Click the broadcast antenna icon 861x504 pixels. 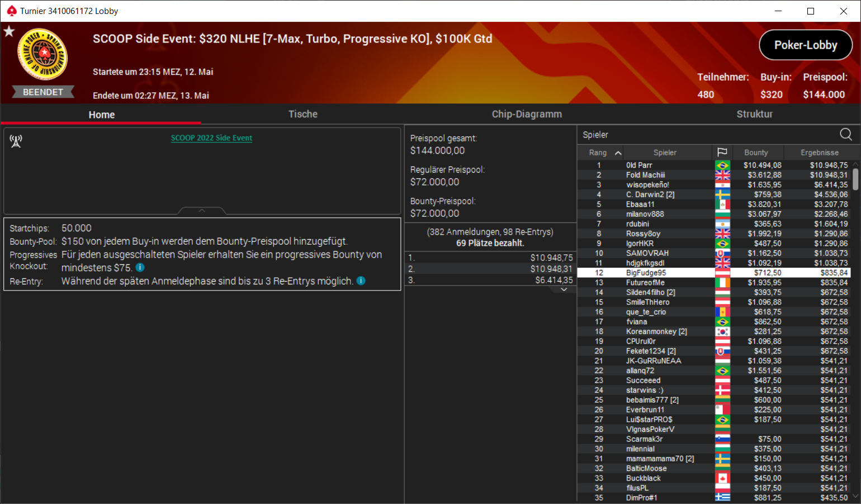16,141
